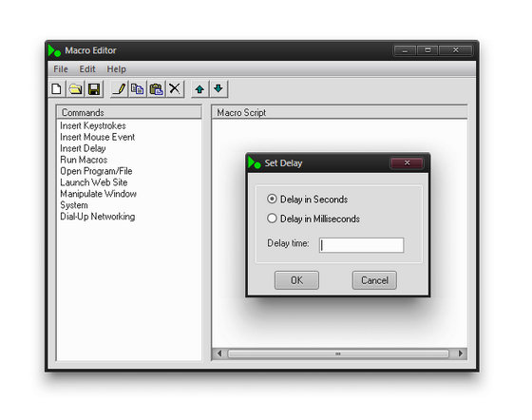Select Manipulate Window command
This screenshot has width=532, height=420.
tap(99, 194)
